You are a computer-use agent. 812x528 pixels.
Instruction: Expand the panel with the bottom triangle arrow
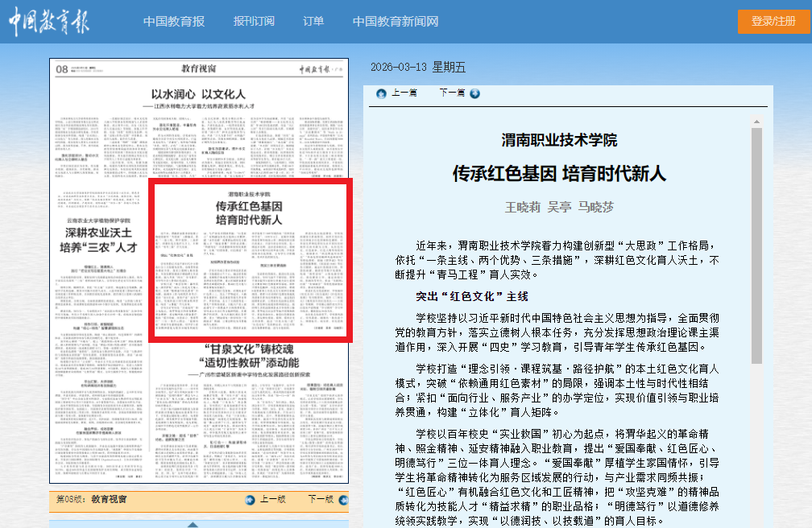pyautogui.click(x=193, y=524)
